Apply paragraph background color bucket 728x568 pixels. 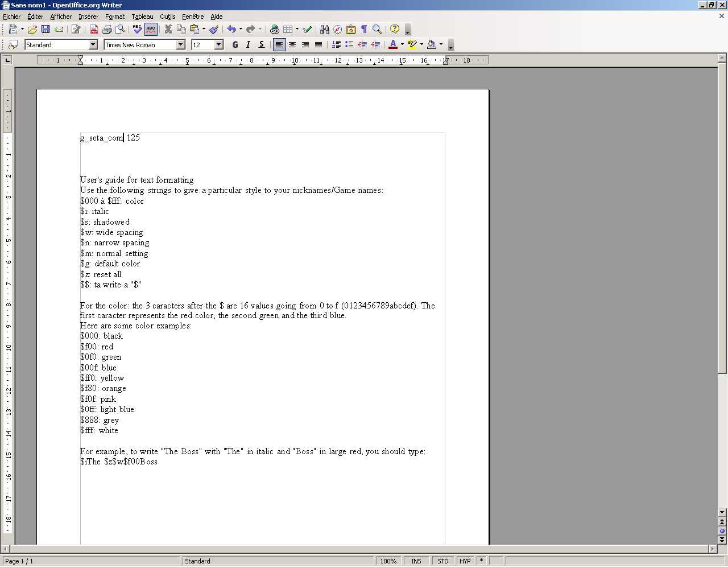pyautogui.click(x=431, y=44)
